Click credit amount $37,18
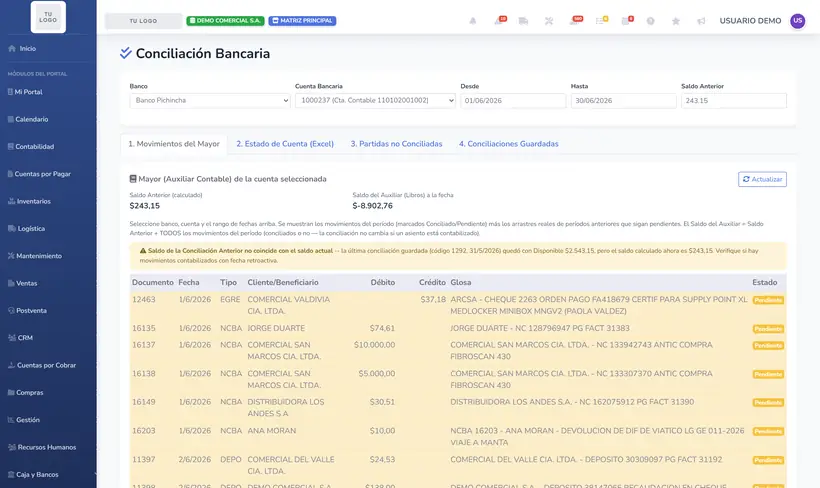The width and height of the screenshot is (820, 488). tap(433, 300)
